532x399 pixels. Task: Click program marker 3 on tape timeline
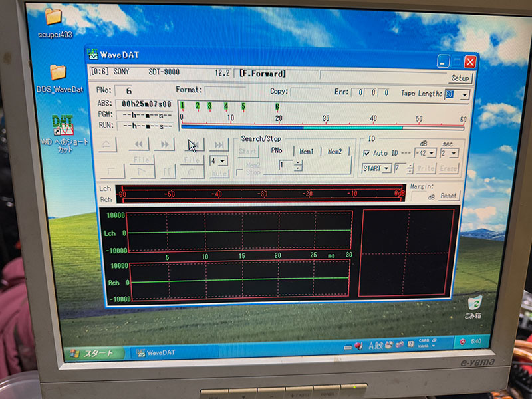[209, 106]
